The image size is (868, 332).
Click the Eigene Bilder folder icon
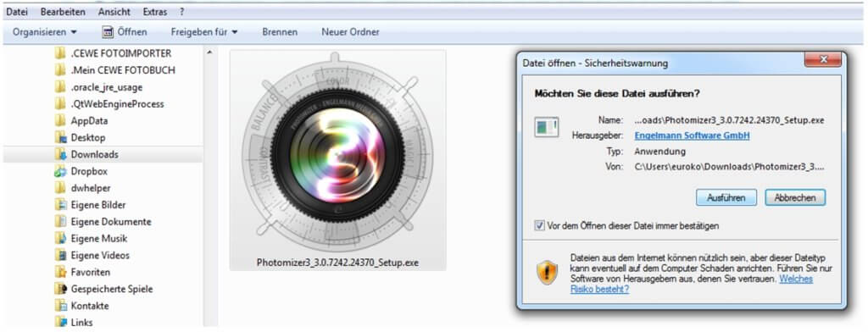click(x=60, y=205)
